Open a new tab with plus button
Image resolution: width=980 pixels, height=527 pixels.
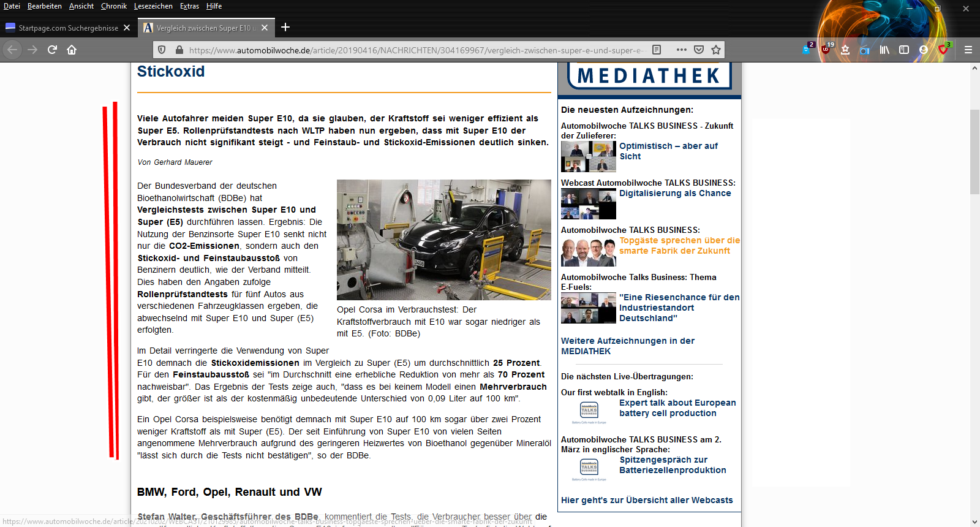[285, 27]
